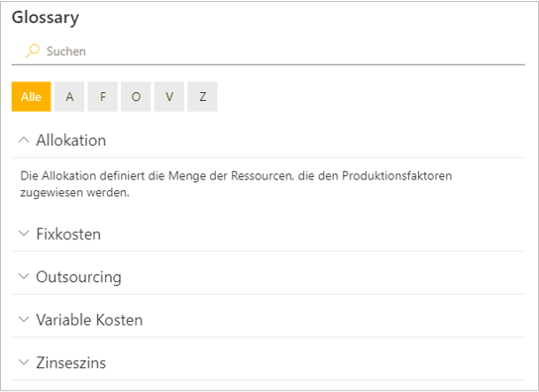This screenshot has height=392, width=539.
Task: Filter glossary by letter A
Action: point(69,97)
